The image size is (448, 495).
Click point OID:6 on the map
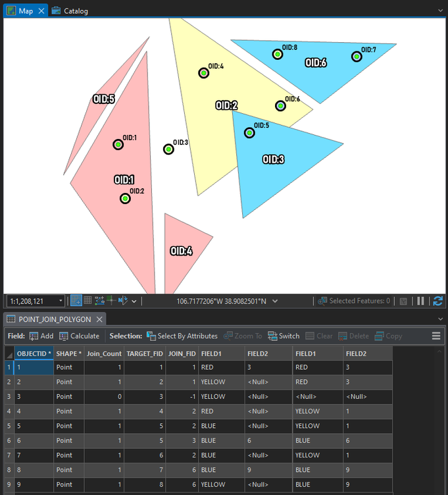point(280,106)
